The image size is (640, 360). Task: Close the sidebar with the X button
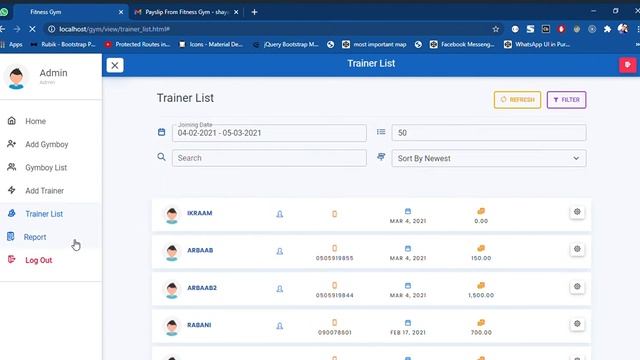point(115,65)
